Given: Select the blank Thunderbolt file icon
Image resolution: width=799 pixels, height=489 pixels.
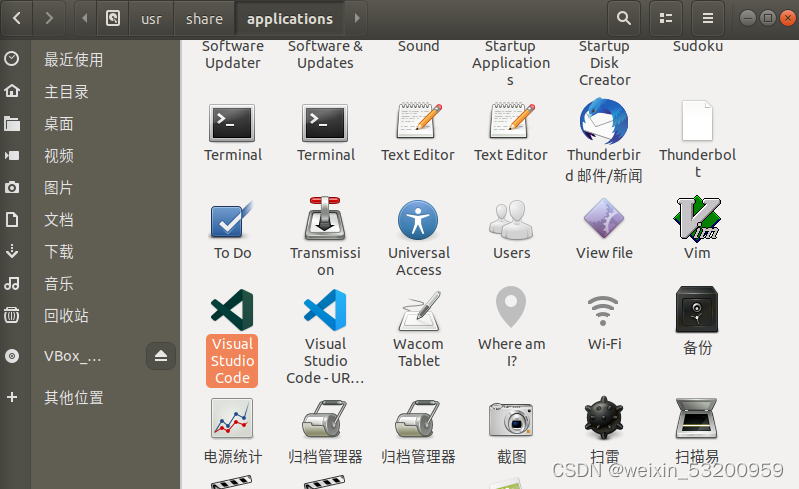Looking at the screenshot, I should [x=697, y=121].
